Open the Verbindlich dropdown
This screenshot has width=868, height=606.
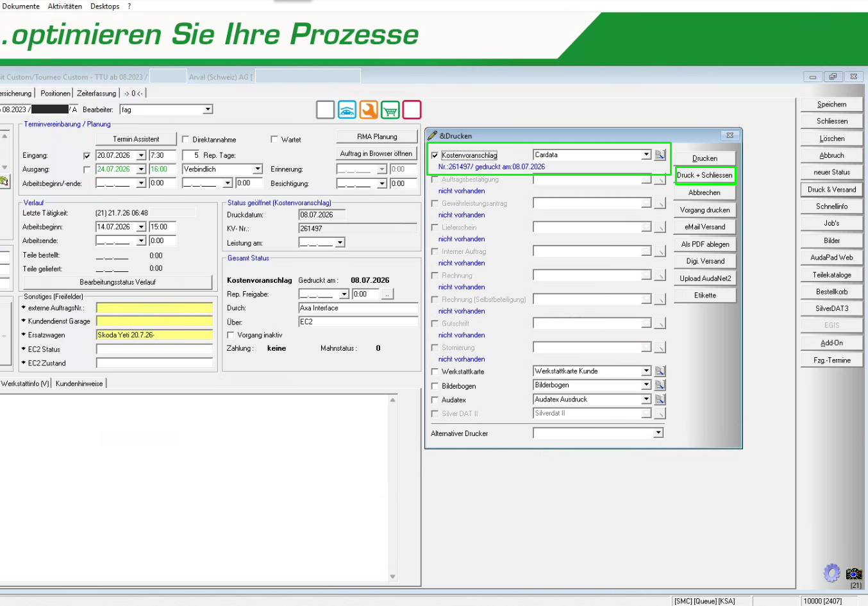pyautogui.click(x=258, y=169)
